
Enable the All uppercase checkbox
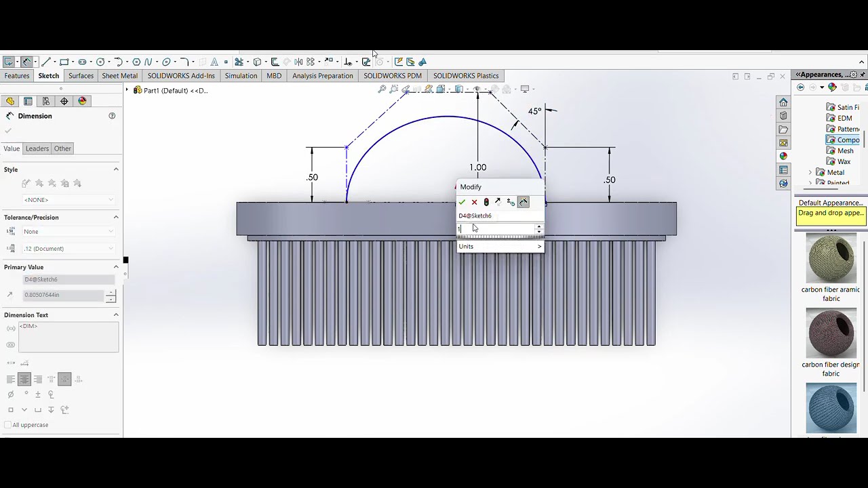coord(7,425)
